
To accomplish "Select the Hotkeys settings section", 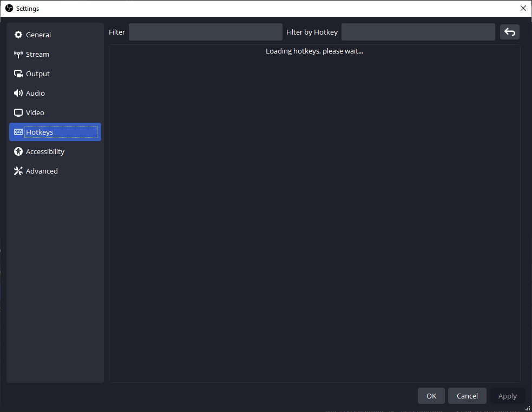I will click(55, 132).
